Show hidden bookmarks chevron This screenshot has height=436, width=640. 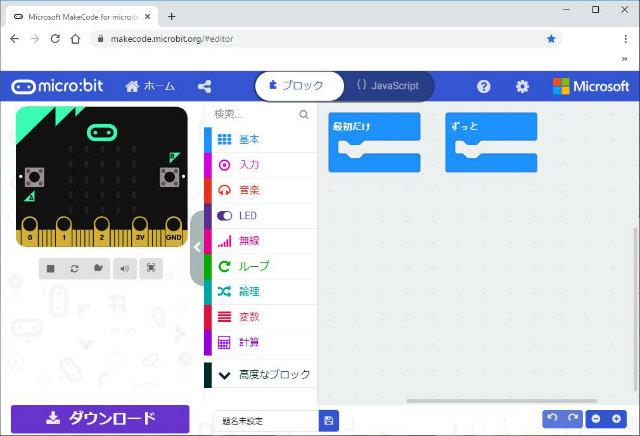click(624, 59)
